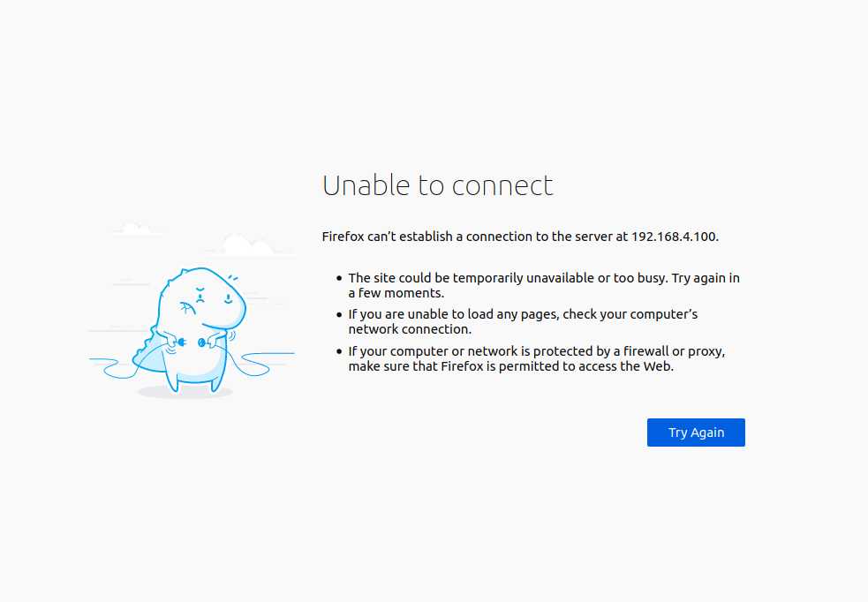This screenshot has height=602, width=868.
Task: Click the third bullet point marker
Action: (339, 351)
